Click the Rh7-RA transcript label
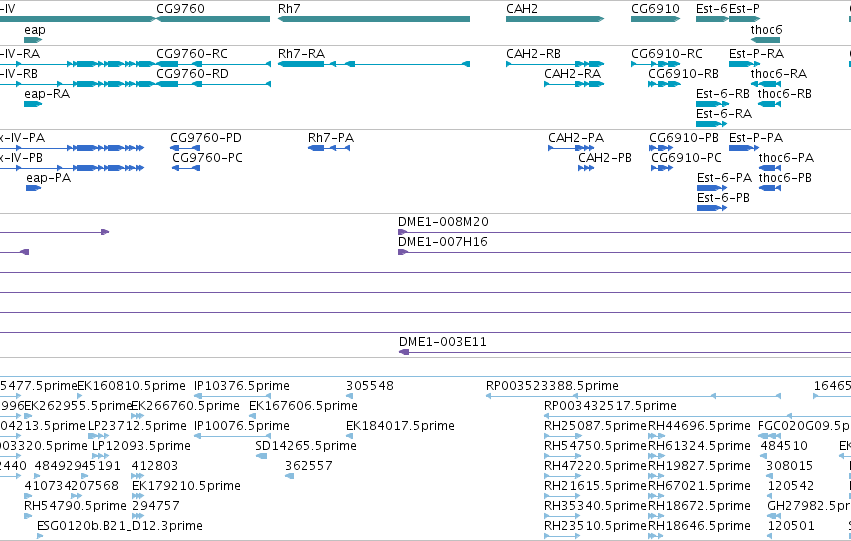Screen dimensions: 851x541 [x=301, y=54]
